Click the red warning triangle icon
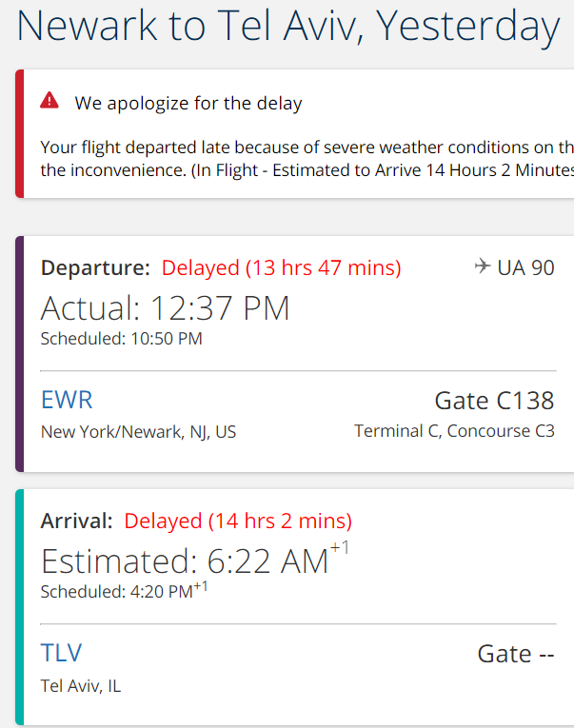This screenshot has width=574, height=728. click(x=49, y=100)
